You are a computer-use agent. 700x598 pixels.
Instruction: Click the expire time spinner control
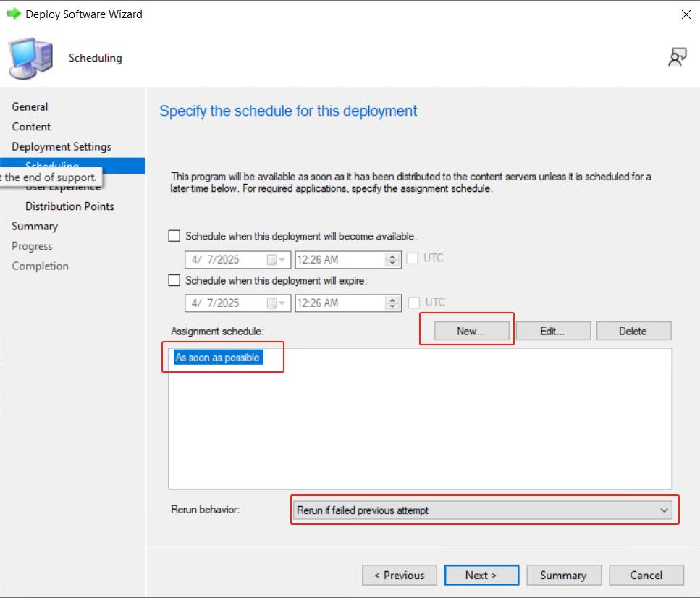(x=392, y=303)
